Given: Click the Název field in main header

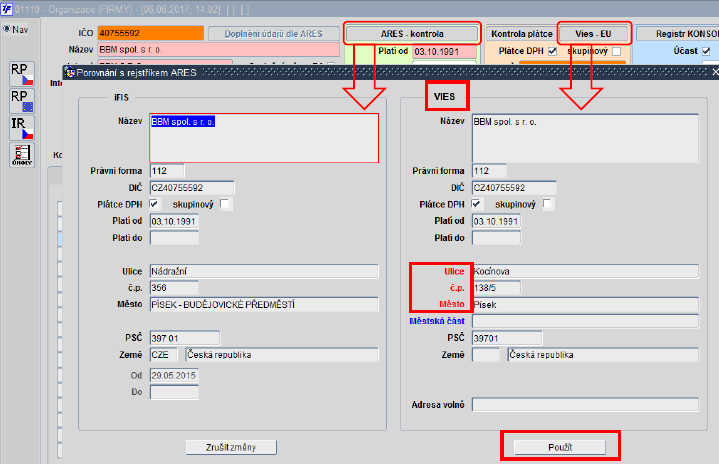Looking at the screenshot, I should coord(218,50).
